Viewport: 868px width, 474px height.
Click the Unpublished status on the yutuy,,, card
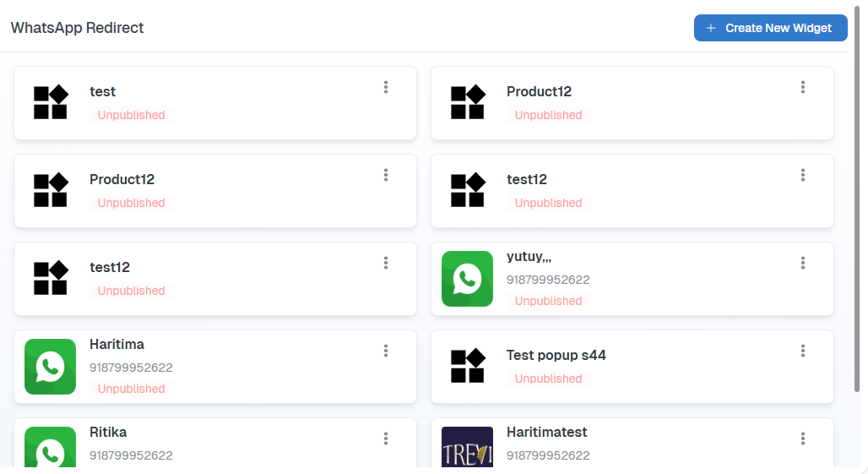548,301
